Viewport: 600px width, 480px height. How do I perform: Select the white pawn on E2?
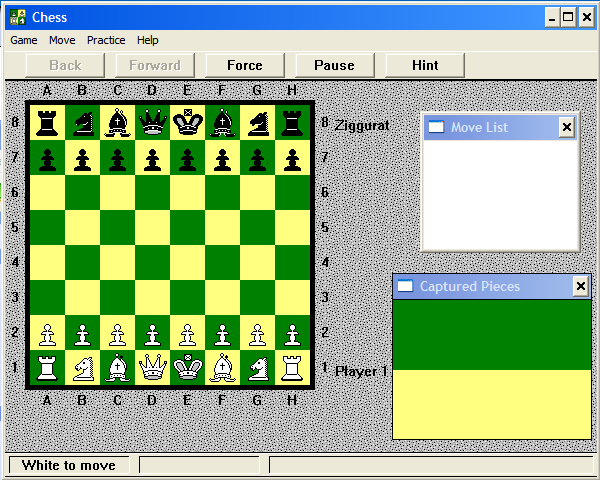(x=187, y=333)
